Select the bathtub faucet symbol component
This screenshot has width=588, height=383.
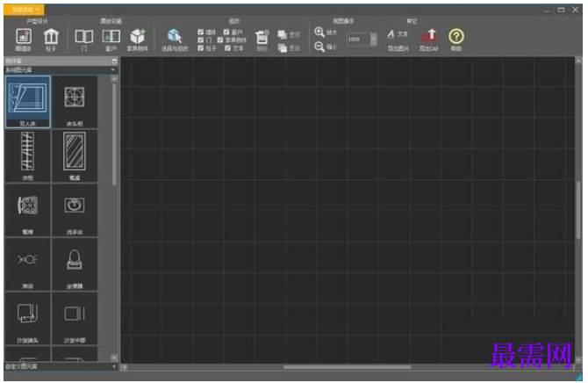coord(27,264)
